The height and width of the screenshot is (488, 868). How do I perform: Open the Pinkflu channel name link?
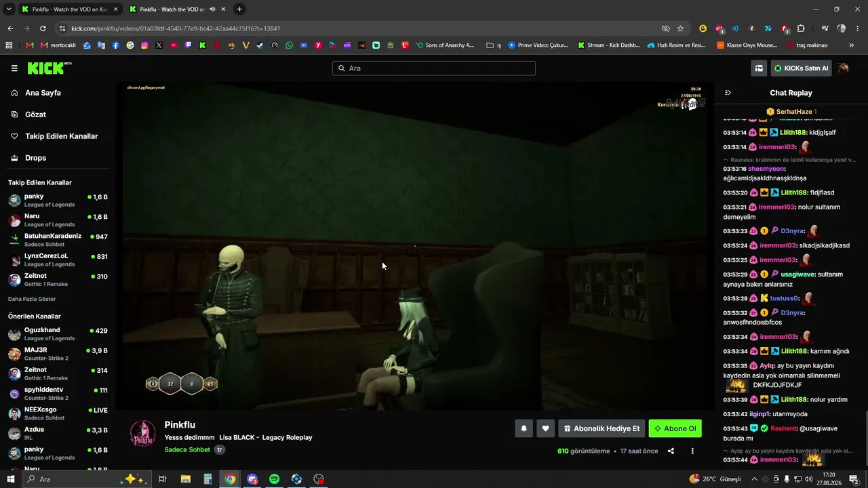click(180, 425)
